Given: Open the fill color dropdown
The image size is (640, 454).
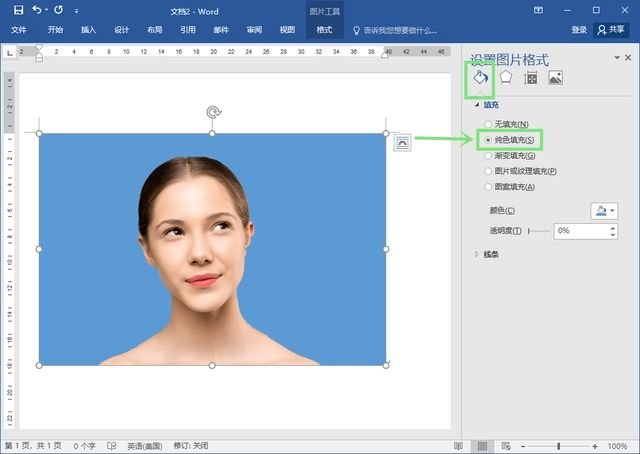Looking at the screenshot, I should 604,211.
